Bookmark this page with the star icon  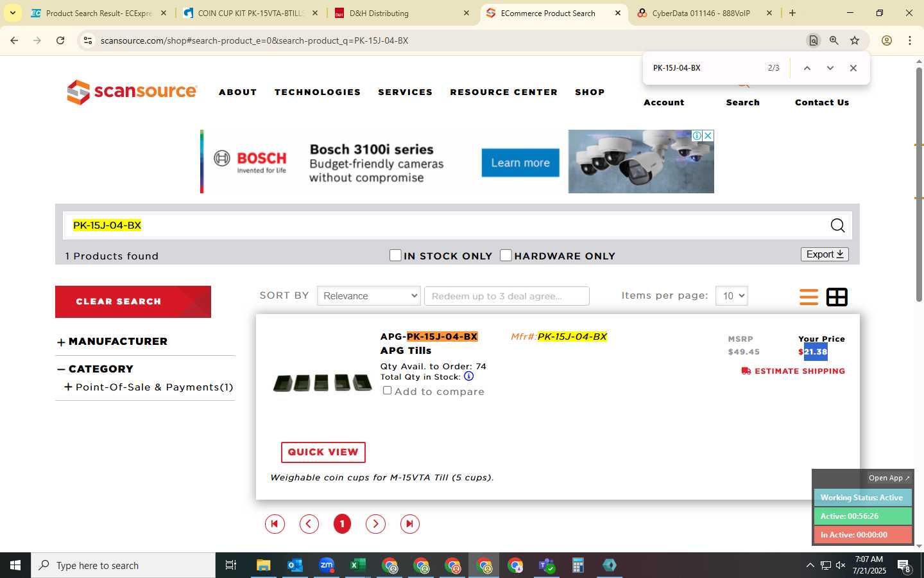pos(855,40)
